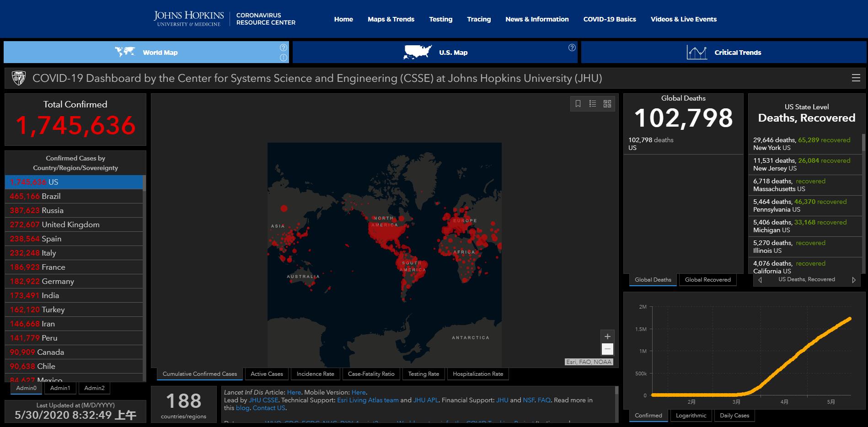The image size is (868, 427).
Task: Open the map bookmarks icon
Action: point(578,104)
